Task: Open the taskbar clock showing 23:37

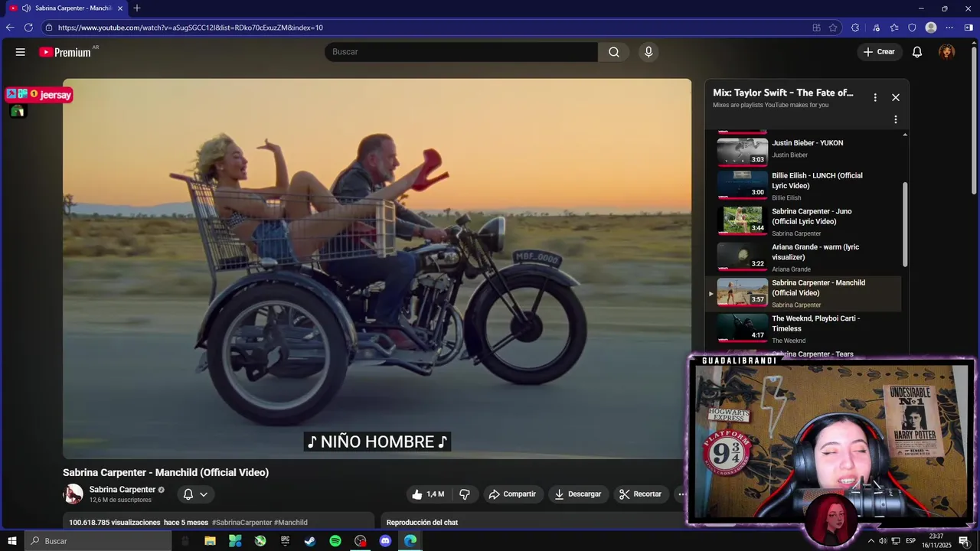Action: (x=936, y=541)
